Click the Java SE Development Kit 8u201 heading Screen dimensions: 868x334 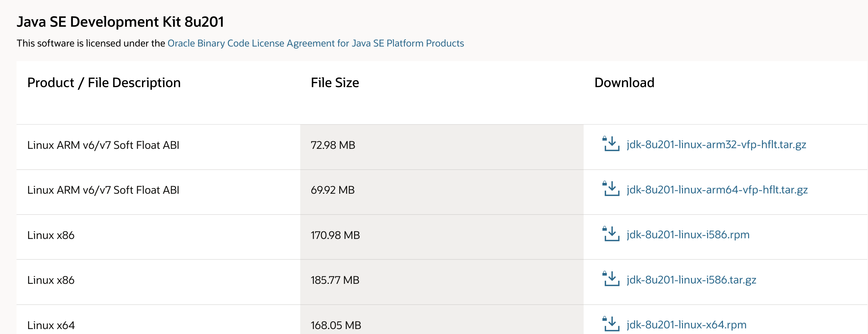pyautogui.click(x=120, y=22)
